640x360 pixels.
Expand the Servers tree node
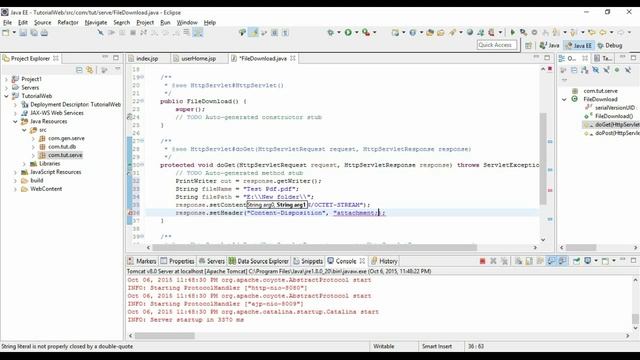pos(6,88)
